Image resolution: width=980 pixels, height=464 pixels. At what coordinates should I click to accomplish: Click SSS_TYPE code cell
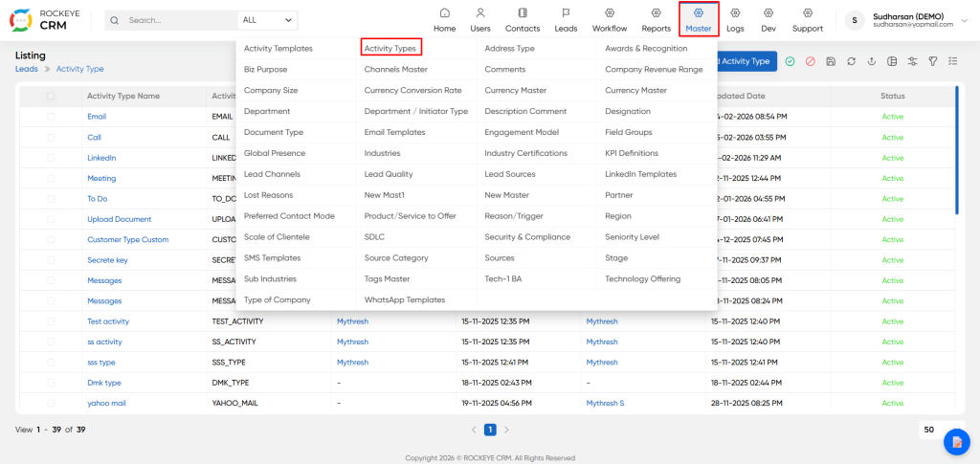click(231, 363)
